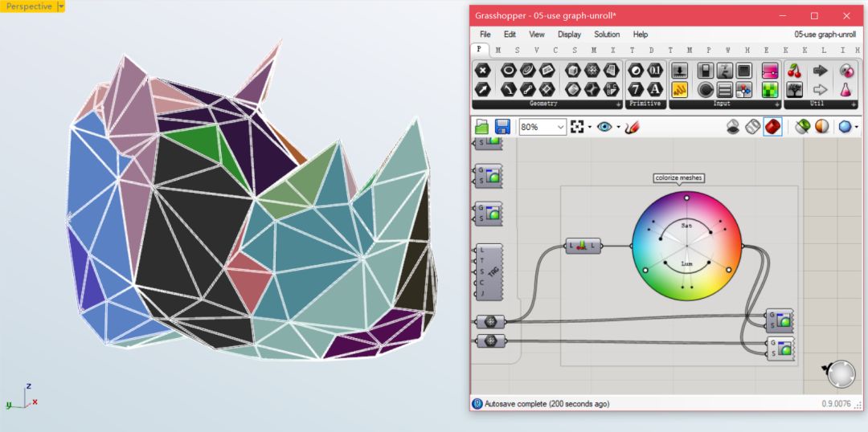Open the Solution menu
Screen dimensions: 868x432
point(607,35)
